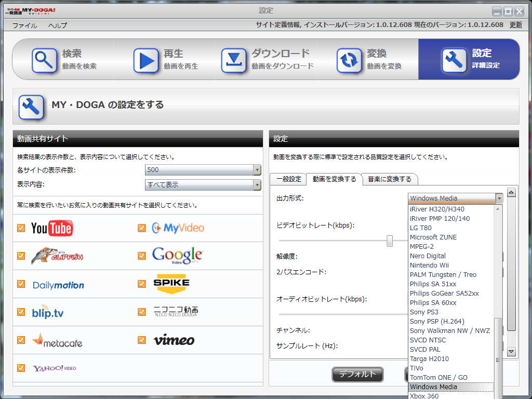532x399 pixels.
Task: Click the Yahoo! Video logo
Action: (54, 368)
